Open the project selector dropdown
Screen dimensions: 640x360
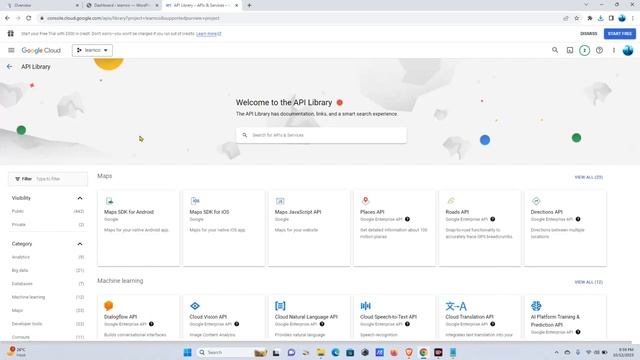[x=92, y=50]
